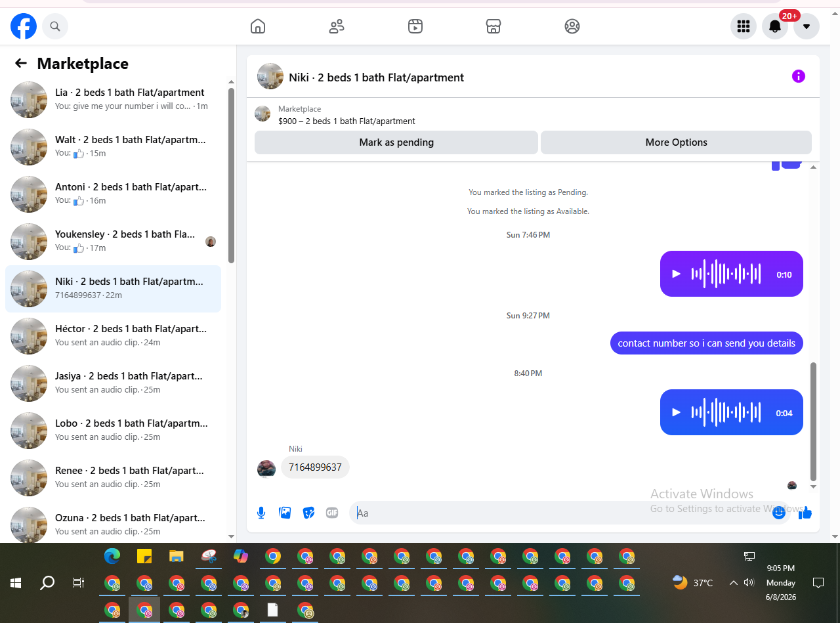Screen dimensions: 840x623
Task: Go to the Home feed icon
Action: pos(258,26)
